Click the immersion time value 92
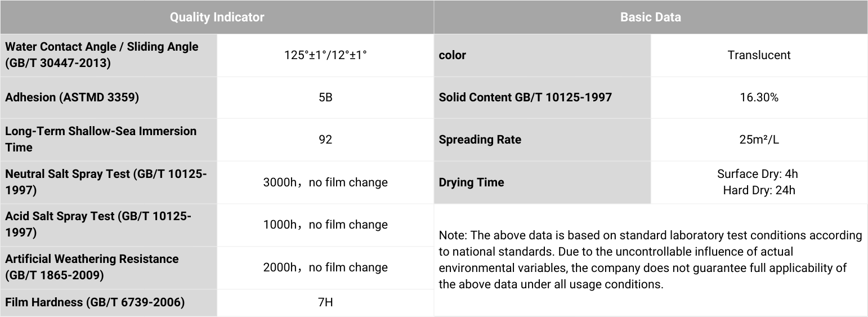Screen dimensions: 868x317 tap(325, 140)
